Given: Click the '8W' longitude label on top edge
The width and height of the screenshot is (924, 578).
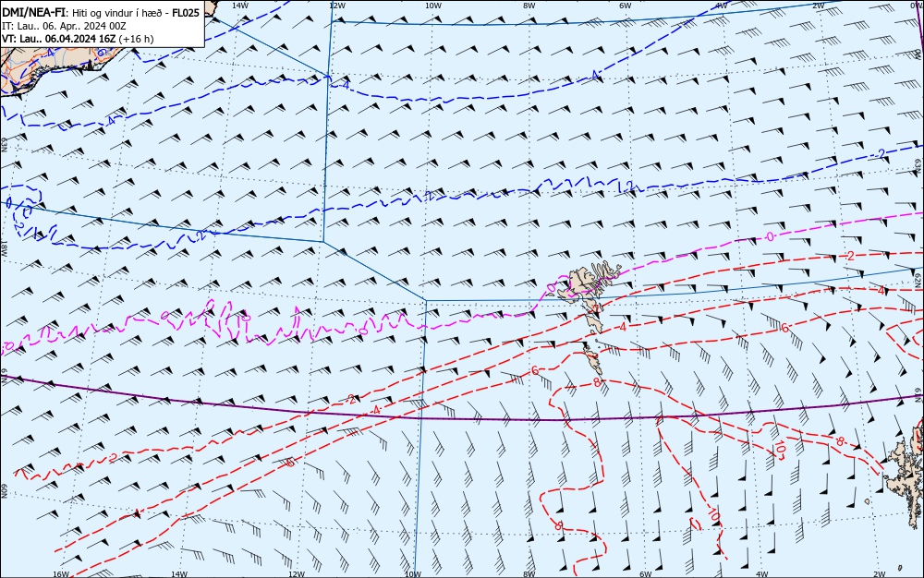Looking at the screenshot, I should pyautogui.click(x=529, y=6).
